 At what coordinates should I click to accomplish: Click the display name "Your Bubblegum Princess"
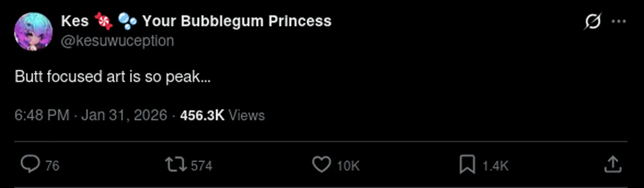(x=237, y=21)
